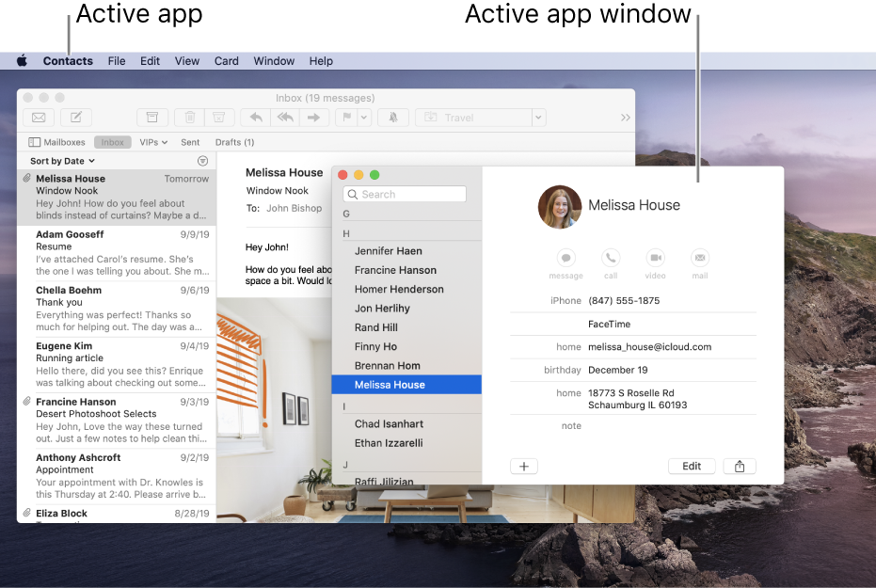This screenshot has height=588, width=876.
Task: Click the message icon on contact card
Action: pyautogui.click(x=566, y=258)
